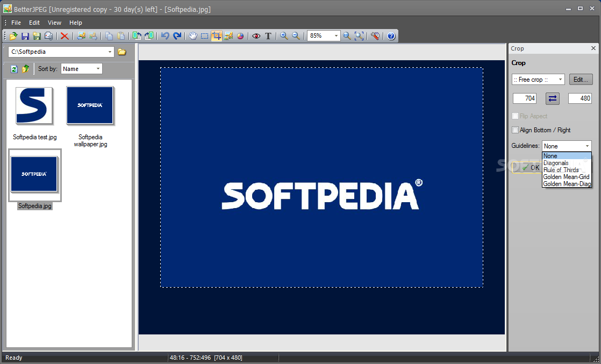The image size is (601, 364).
Task: Choose Golden Mean-Diag guideline
Action: point(567,184)
